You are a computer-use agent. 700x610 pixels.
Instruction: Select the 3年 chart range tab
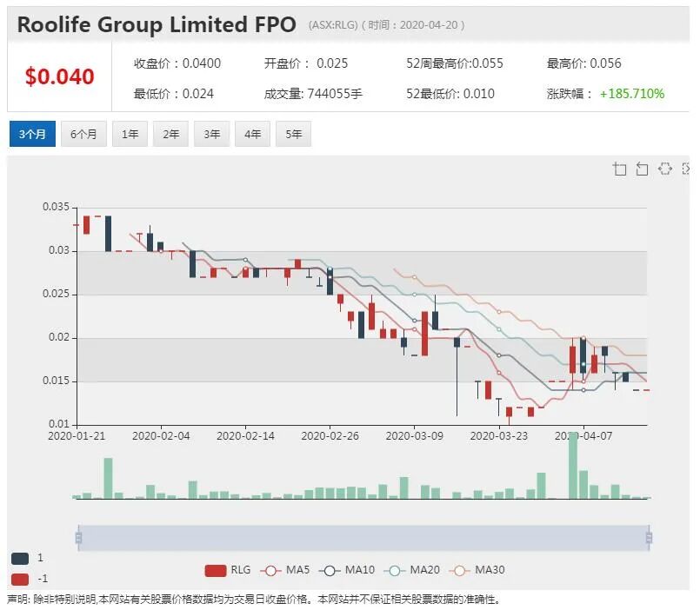(x=211, y=134)
